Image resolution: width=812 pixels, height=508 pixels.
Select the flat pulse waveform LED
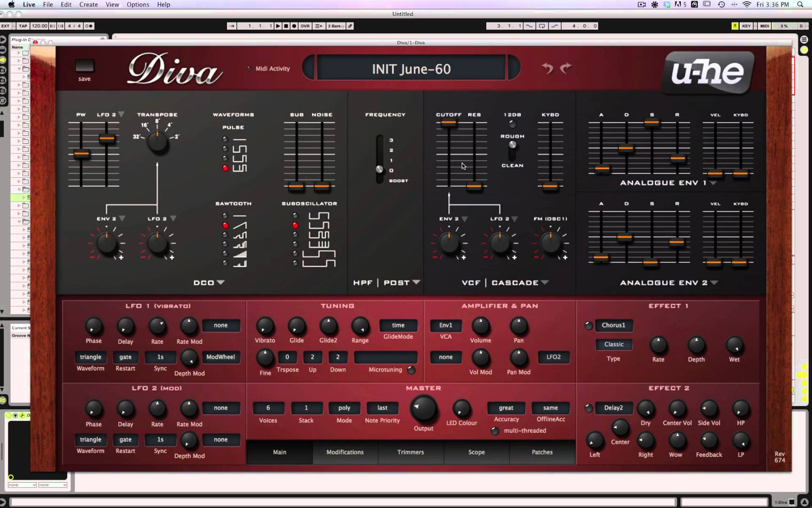click(225, 139)
